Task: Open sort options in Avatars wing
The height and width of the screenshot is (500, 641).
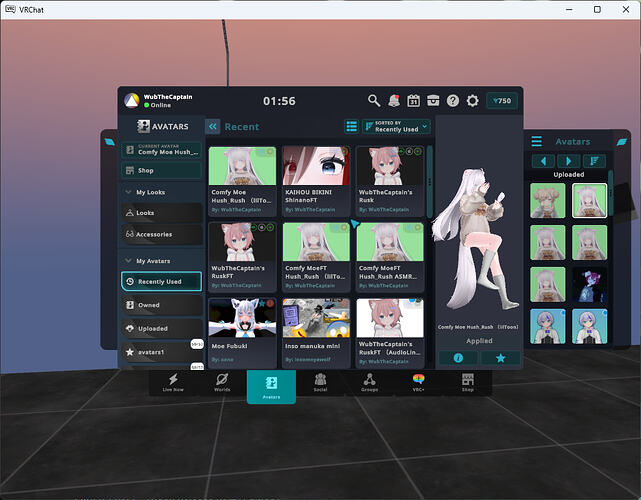Action: click(x=594, y=161)
